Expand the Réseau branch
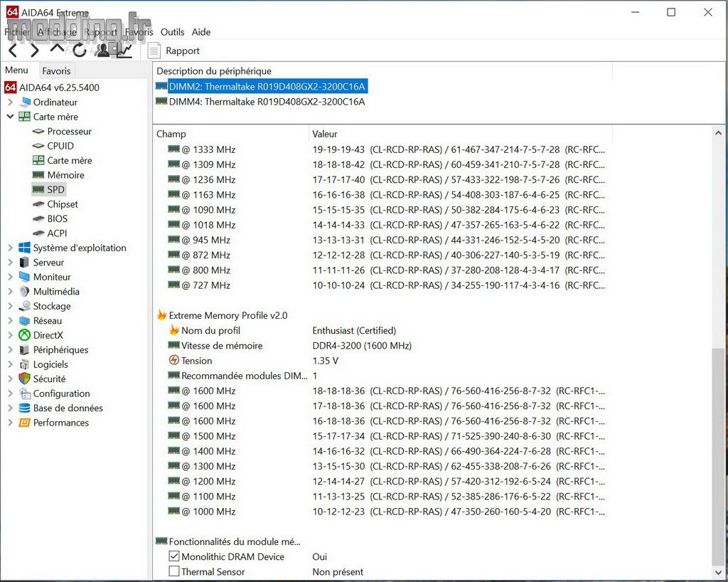The height and width of the screenshot is (582, 728). [x=10, y=321]
